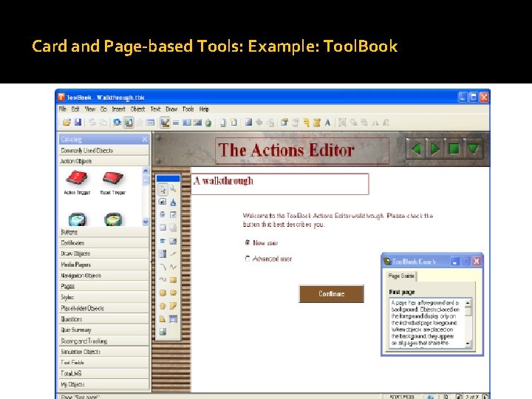The height and width of the screenshot is (399, 532).
Task: Pick the magnifier Zoom tool in the palette
Action: point(173,189)
